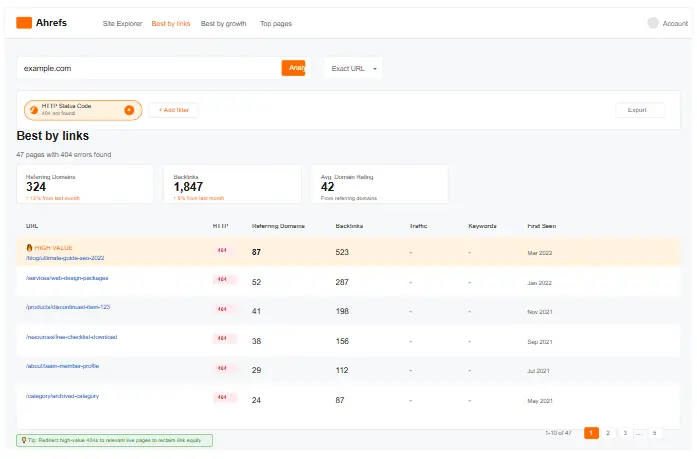Click the Best by links heading
Screen dimensions: 697x459
click(52, 136)
